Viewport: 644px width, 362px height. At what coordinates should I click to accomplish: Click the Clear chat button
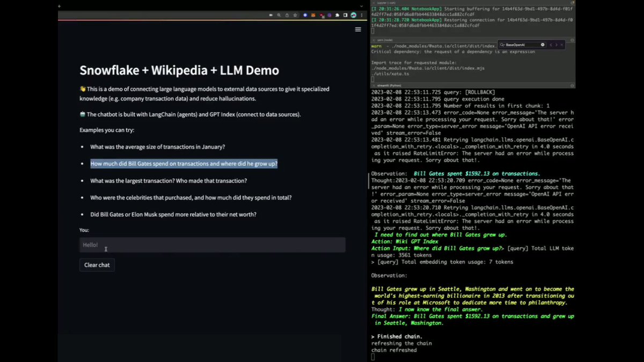[97, 265]
